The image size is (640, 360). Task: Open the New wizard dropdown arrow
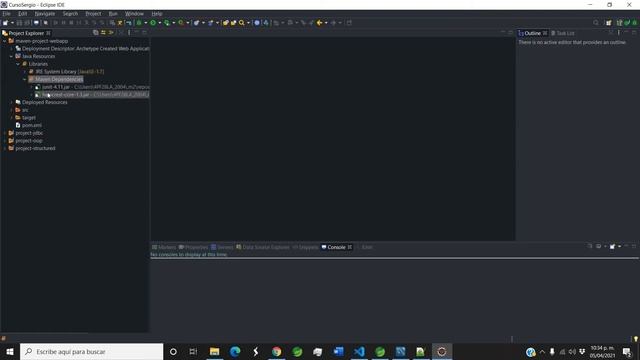pos(12,23)
